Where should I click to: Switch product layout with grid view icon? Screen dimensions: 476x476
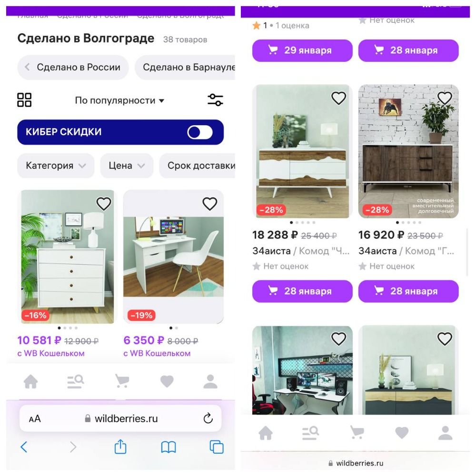[x=24, y=100]
